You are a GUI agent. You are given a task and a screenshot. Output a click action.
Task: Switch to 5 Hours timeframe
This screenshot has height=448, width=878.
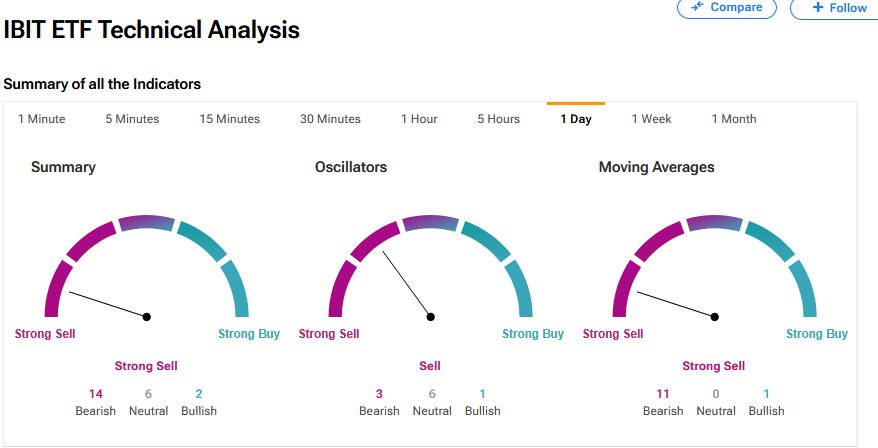click(x=498, y=119)
